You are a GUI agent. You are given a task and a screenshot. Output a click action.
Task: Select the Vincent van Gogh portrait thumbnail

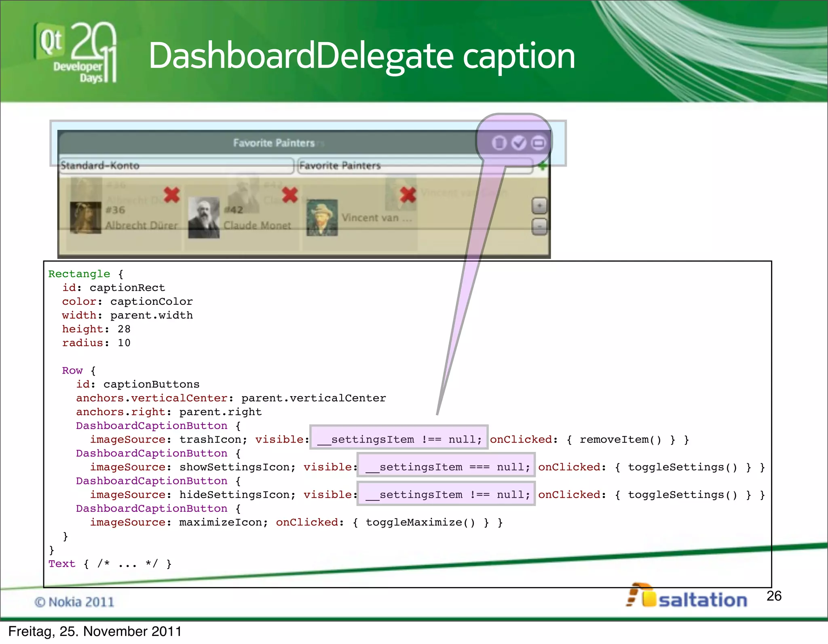322,217
